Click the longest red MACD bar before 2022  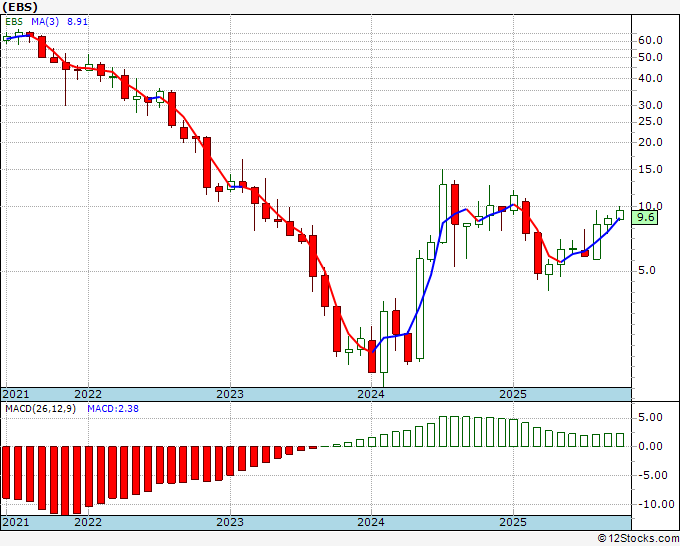pos(65,481)
